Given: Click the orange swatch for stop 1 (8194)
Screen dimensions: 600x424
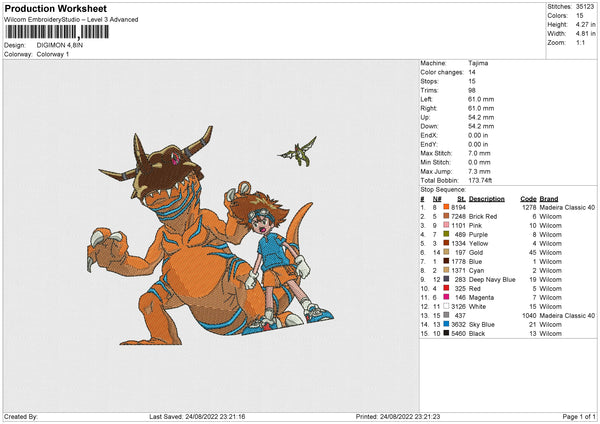Looking at the screenshot, I should pos(446,207).
